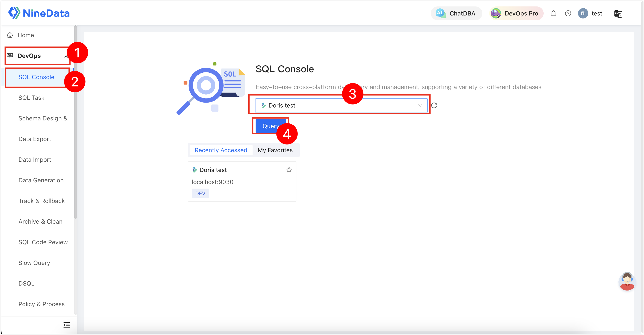
Task: Click the NineData logo
Action: [39, 13]
